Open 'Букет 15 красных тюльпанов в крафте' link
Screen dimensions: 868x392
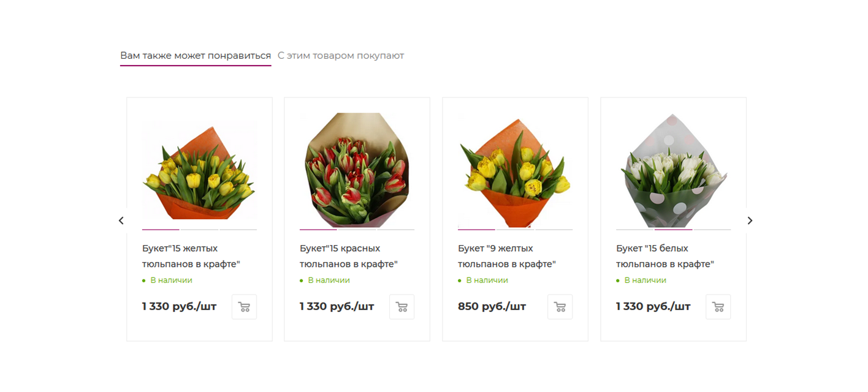coord(349,256)
